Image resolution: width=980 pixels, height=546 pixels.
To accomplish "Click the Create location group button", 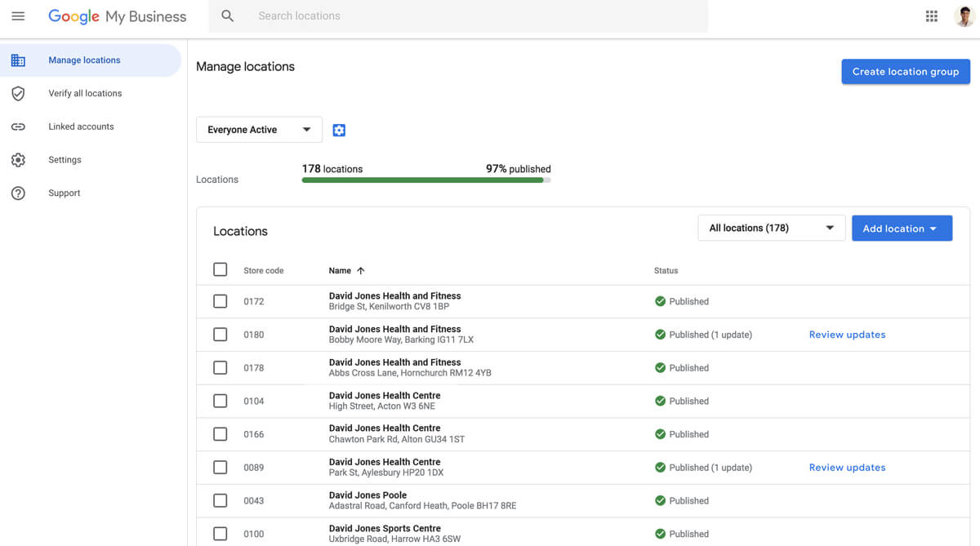I will click(905, 72).
